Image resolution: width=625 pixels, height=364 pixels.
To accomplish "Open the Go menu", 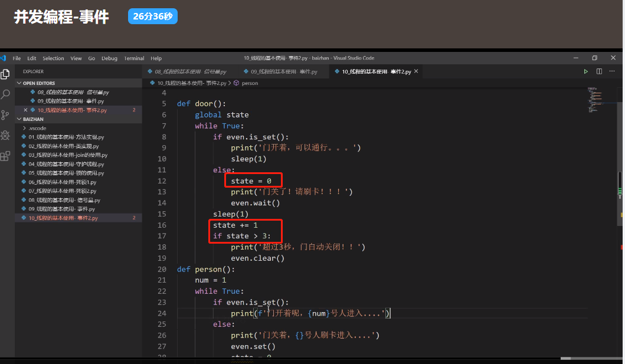I will point(91,58).
